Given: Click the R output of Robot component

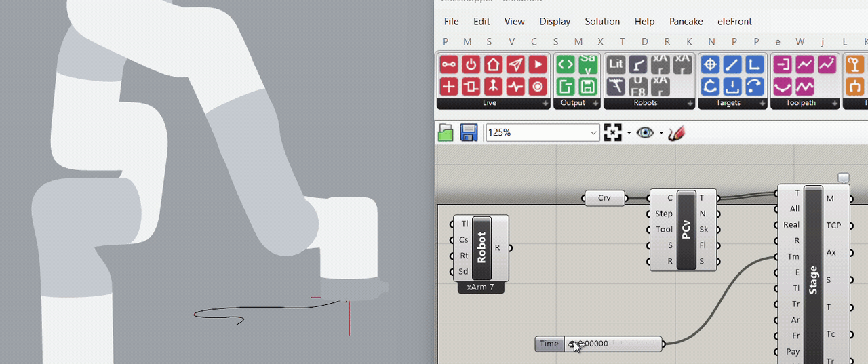Looking at the screenshot, I should 497,248.
